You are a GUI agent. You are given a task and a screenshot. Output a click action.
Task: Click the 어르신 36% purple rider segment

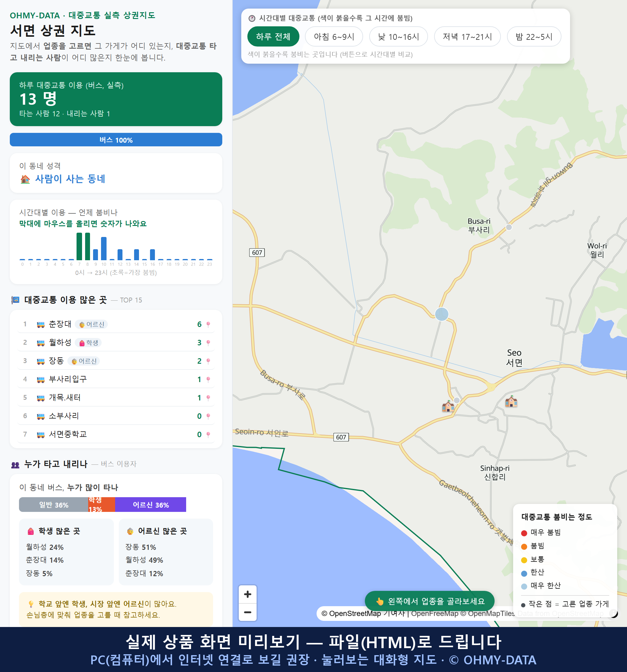pos(151,505)
